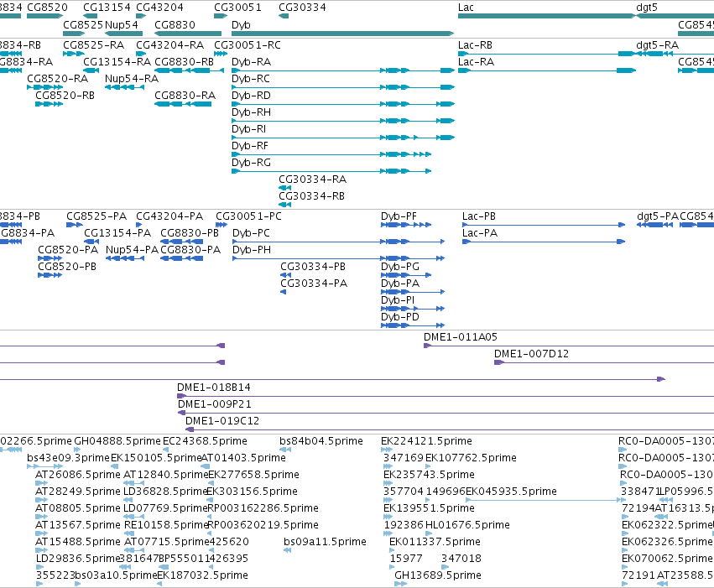Click EST bs84b04.5prime
Image resolution: width=714 pixels, height=588 pixels.
click(321, 441)
